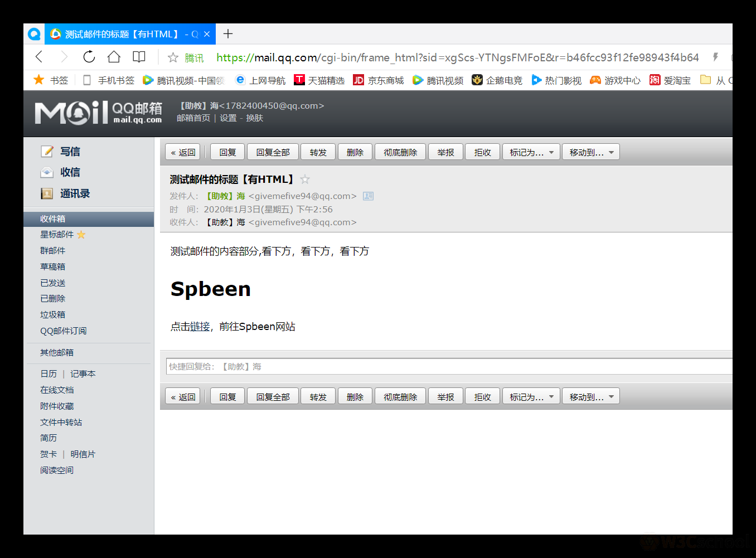Click the browser back arrow icon

coord(39,57)
